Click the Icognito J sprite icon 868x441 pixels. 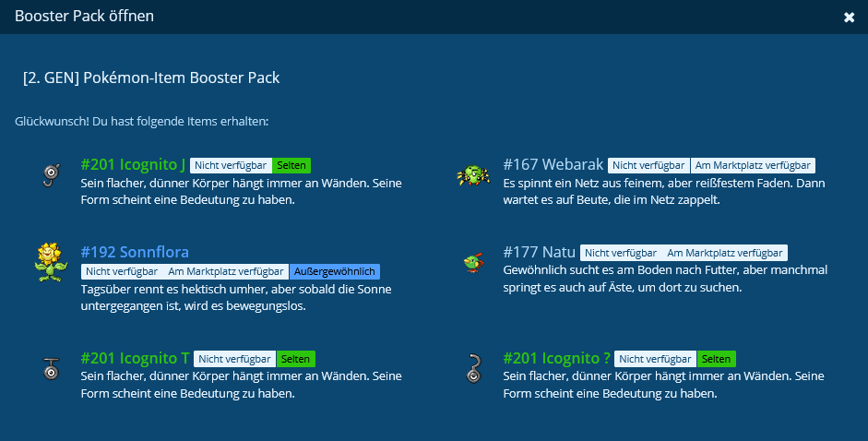click(x=52, y=174)
